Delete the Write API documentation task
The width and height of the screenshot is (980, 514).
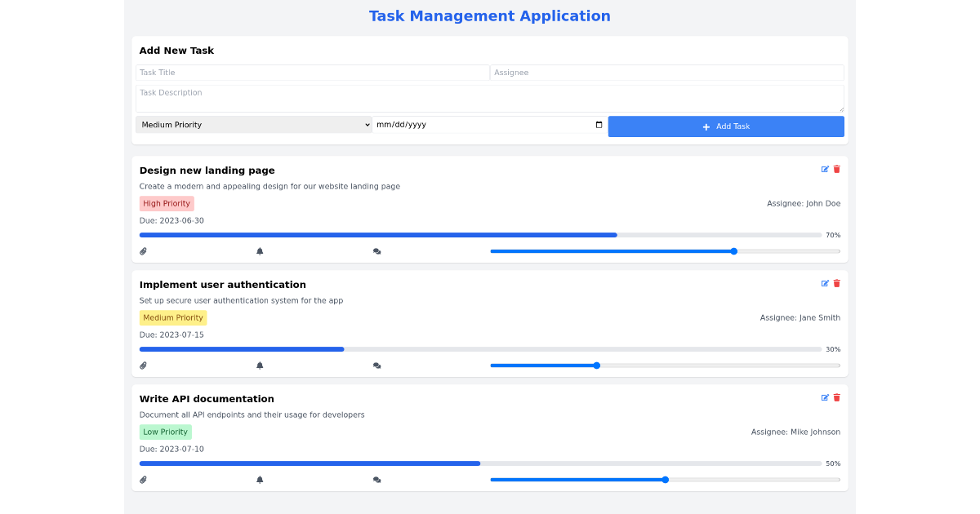836,398
